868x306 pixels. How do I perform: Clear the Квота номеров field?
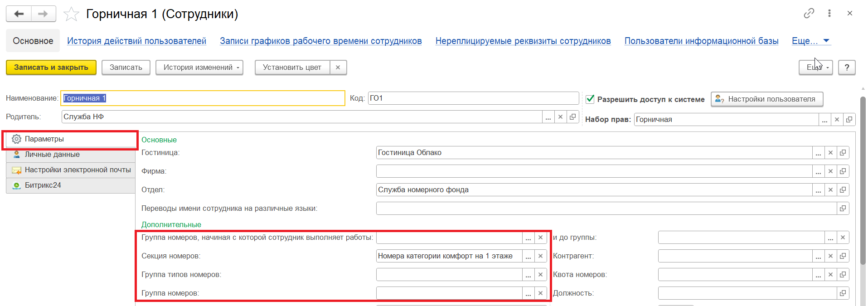pyautogui.click(x=830, y=275)
